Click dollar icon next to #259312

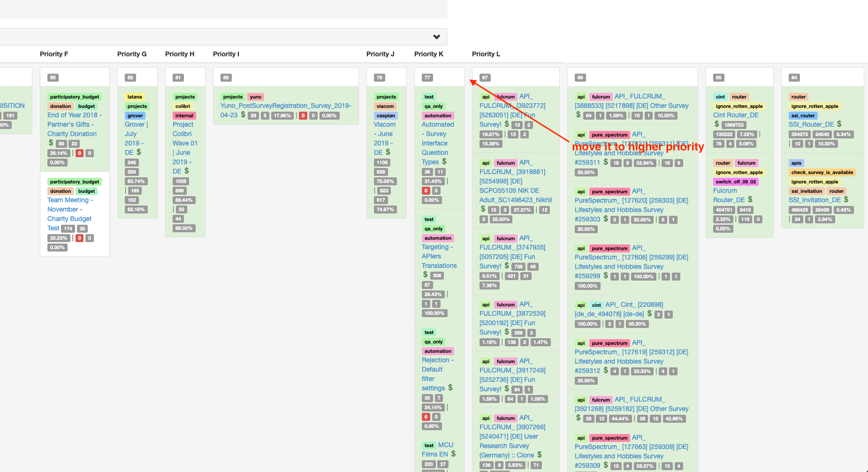(606, 370)
